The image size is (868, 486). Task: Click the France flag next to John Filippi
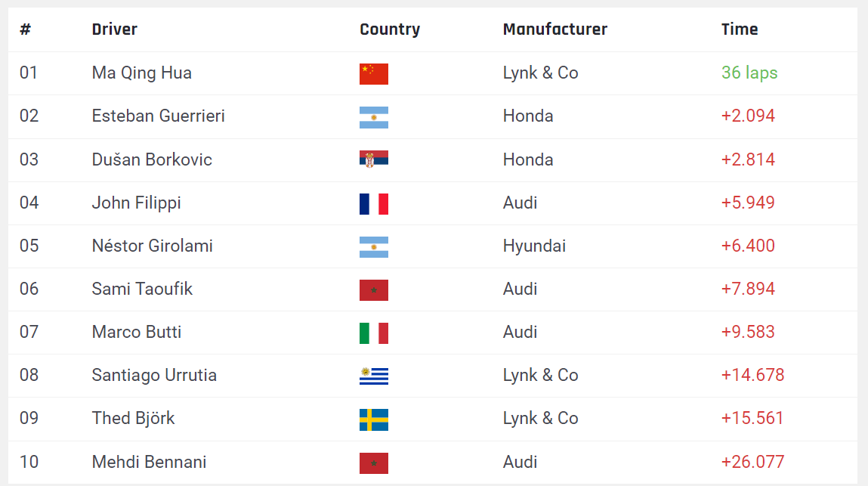[373, 203]
